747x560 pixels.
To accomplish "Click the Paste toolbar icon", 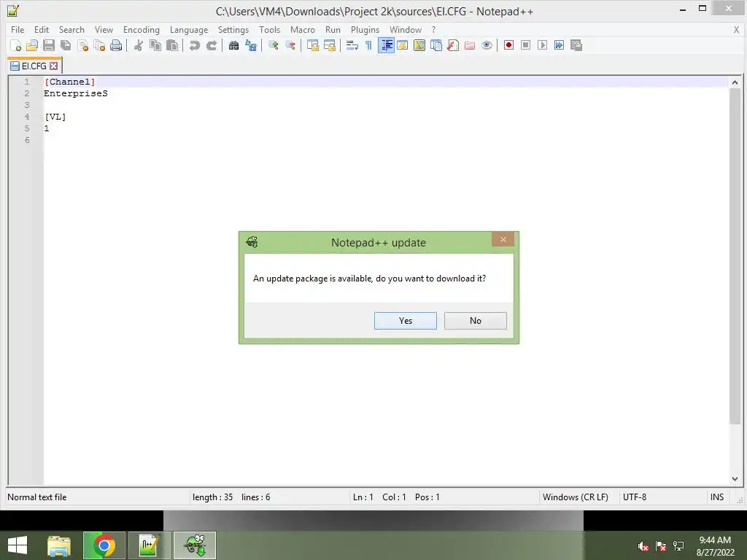I will point(172,45).
